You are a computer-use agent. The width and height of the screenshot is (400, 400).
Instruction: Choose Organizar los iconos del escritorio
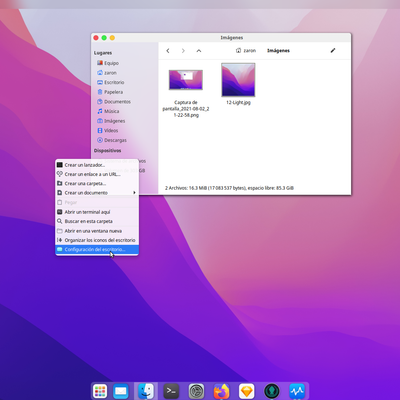pos(97,240)
